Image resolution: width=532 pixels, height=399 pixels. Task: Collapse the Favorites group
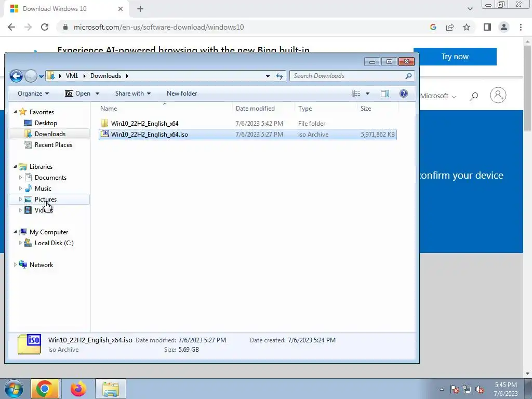click(15, 112)
